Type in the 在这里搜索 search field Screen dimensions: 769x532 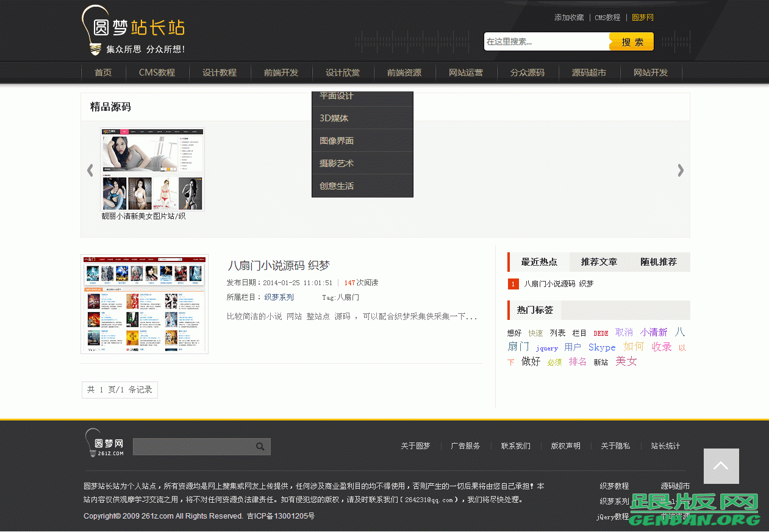(546, 42)
